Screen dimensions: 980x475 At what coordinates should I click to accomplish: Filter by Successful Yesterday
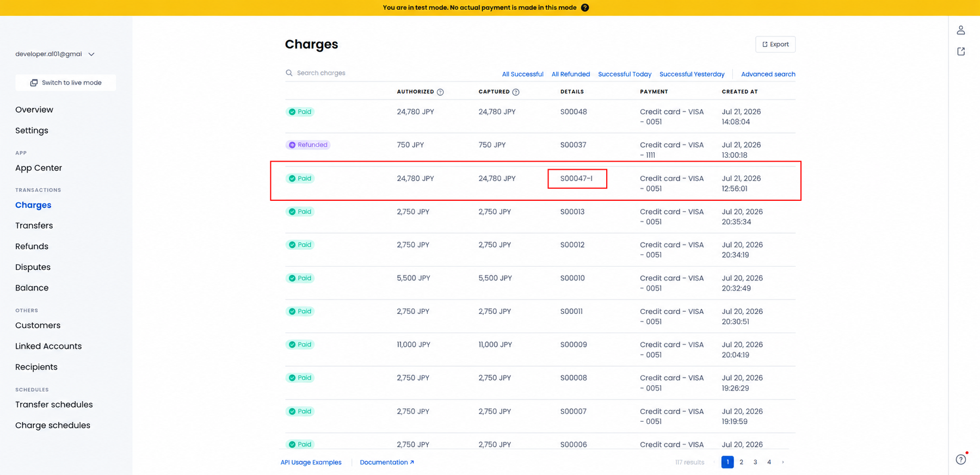tap(692, 74)
